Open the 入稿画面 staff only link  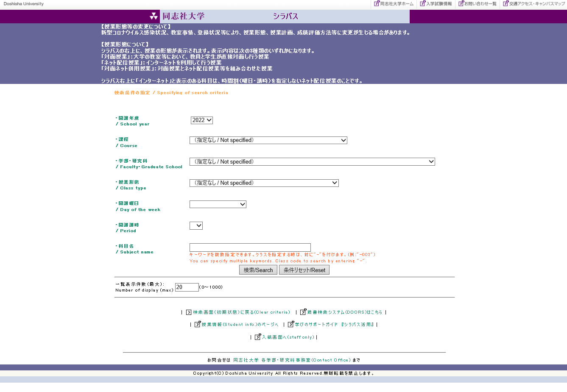tap(288, 337)
